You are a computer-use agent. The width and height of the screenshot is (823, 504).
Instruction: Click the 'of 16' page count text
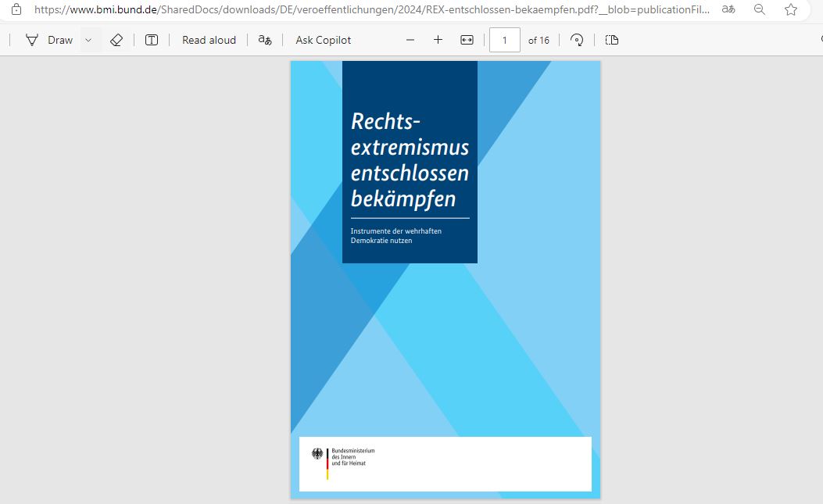click(539, 41)
